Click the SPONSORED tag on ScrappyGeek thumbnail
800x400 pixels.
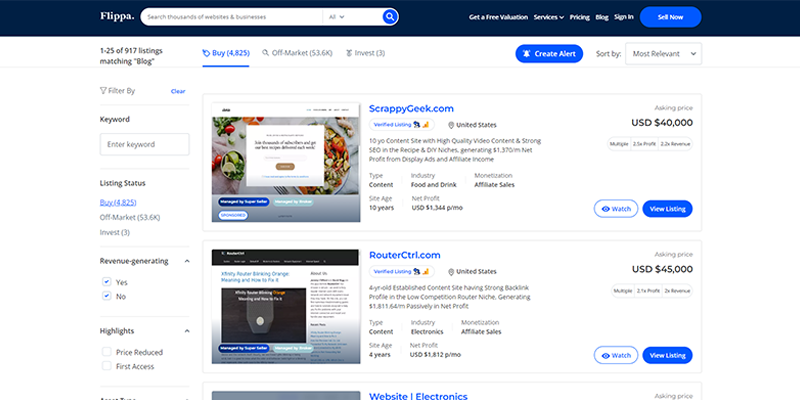[x=233, y=215]
